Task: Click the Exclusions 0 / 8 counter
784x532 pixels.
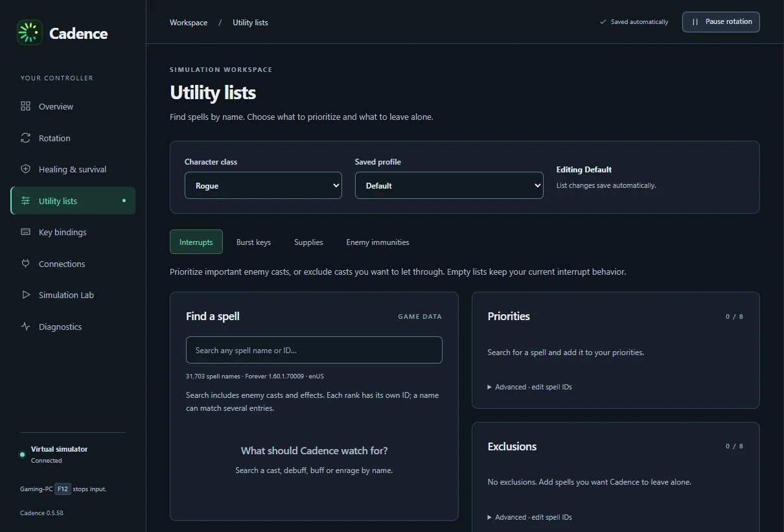Action: tap(735, 446)
